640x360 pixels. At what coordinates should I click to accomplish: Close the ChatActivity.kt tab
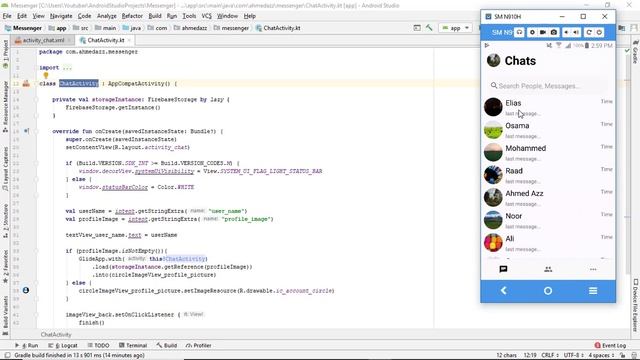coord(129,40)
